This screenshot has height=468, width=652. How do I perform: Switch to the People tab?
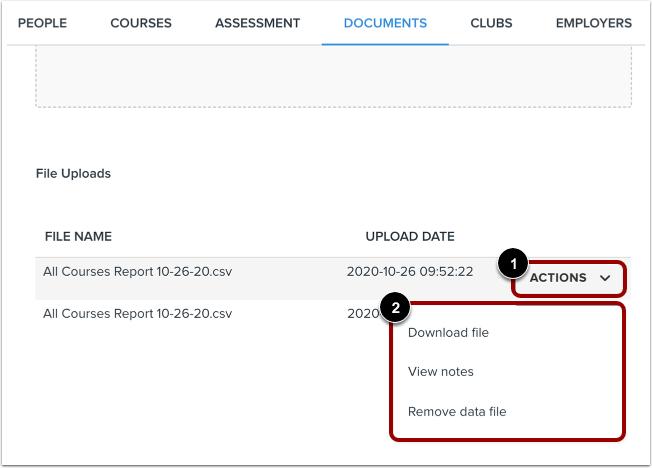pos(42,23)
